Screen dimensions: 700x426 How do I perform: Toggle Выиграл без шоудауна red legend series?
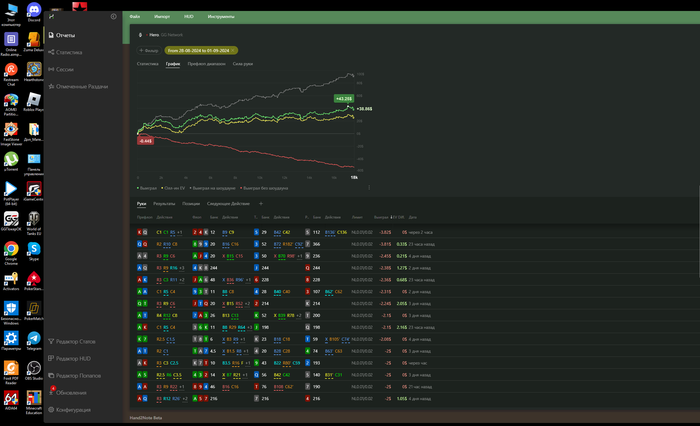click(264, 188)
